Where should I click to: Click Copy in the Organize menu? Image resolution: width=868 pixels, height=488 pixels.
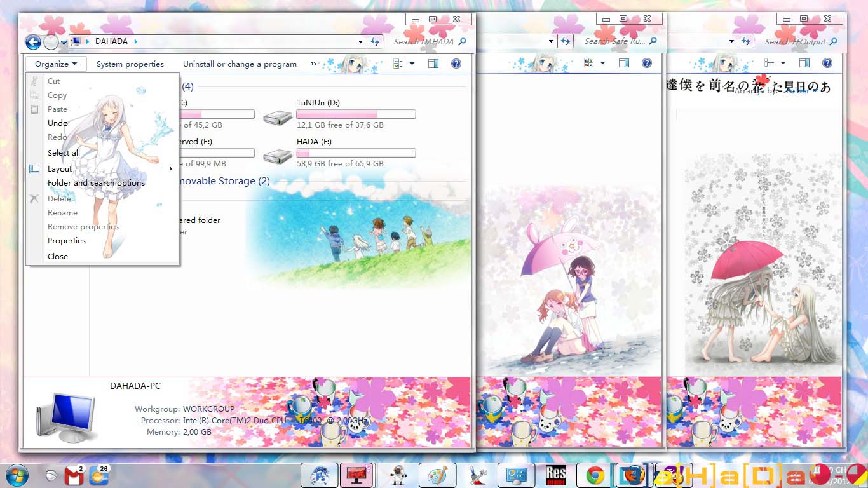[103, 95]
